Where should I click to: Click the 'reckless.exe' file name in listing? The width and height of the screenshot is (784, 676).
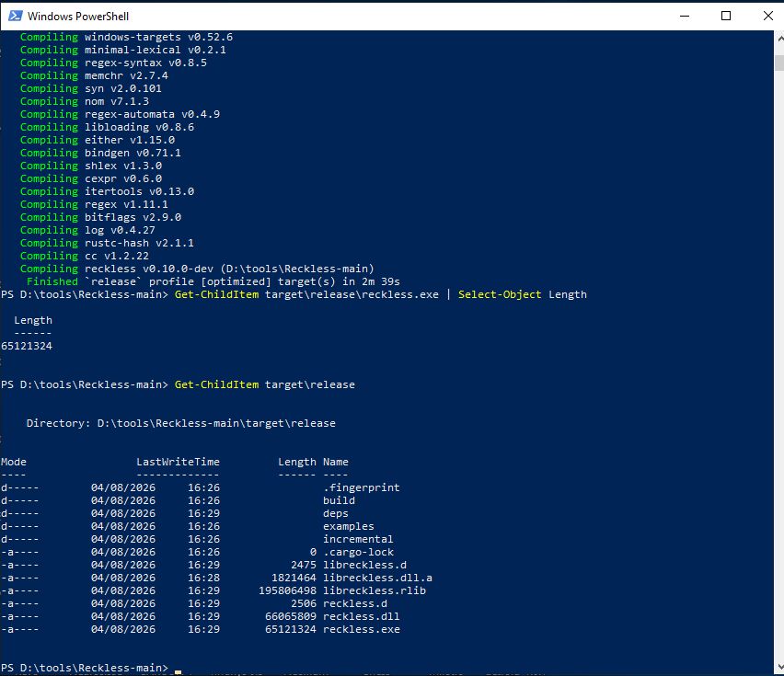tap(362, 629)
